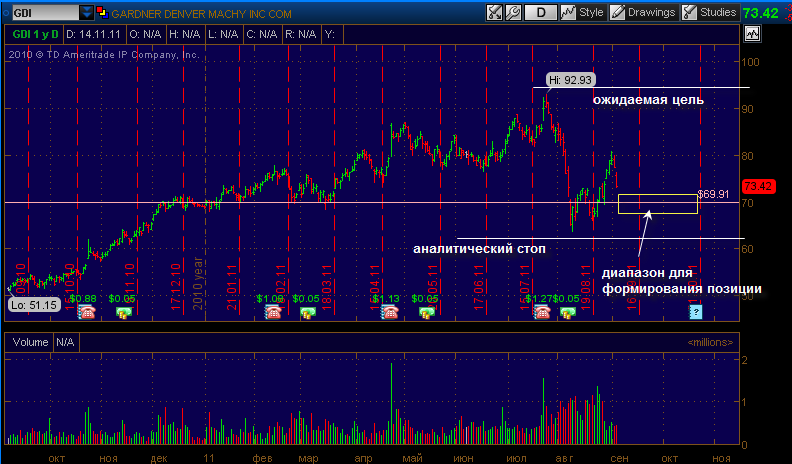Viewport: 792px width, 464px height.
Task: Click the 'фев' month label on time axis
Action: [x=262, y=458]
